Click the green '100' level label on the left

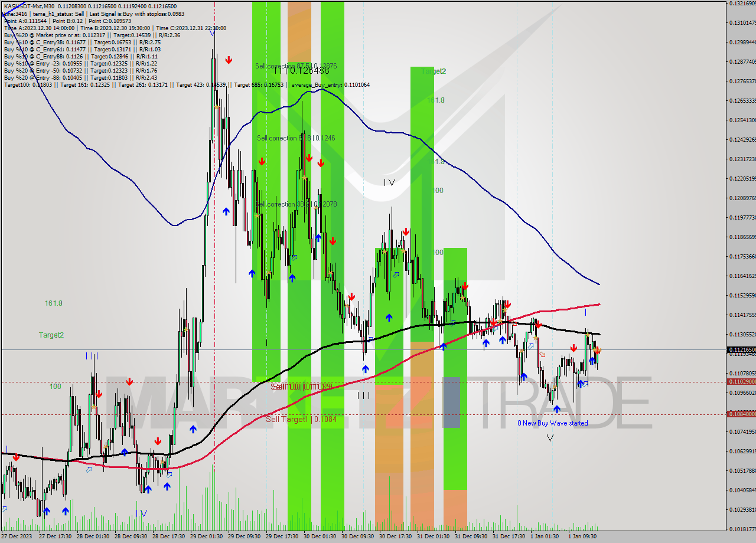(55, 387)
